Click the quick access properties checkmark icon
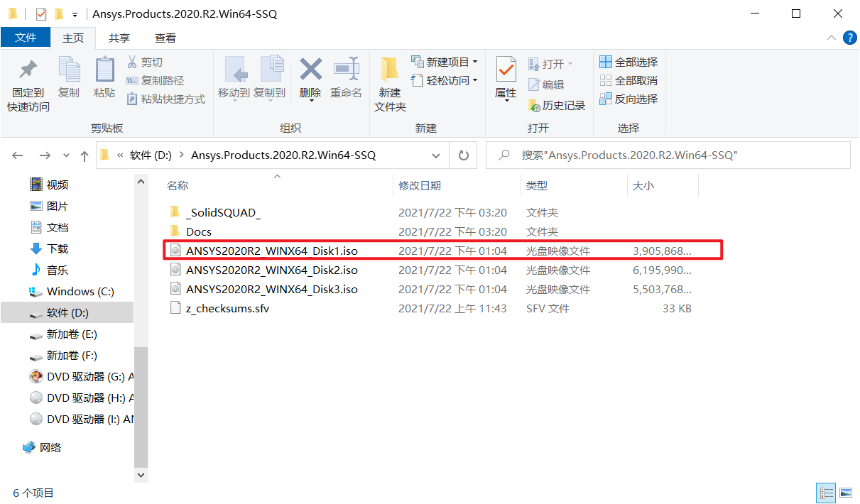This screenshot has height=504, width=860. click(40, 13)
